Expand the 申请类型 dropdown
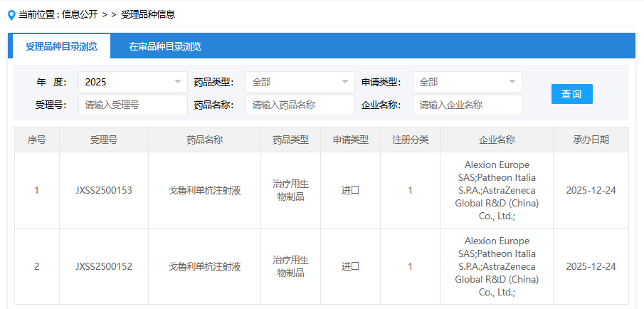 click(x=467, y=82)
